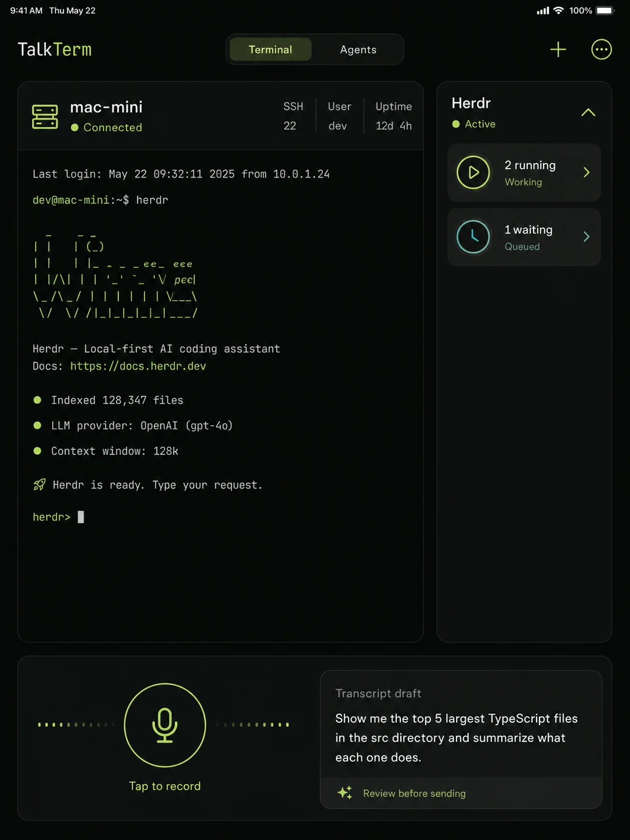Viewport: 630px width, 840px height.
Task: Click the mac-mini host name
Action: pos(106,107)
